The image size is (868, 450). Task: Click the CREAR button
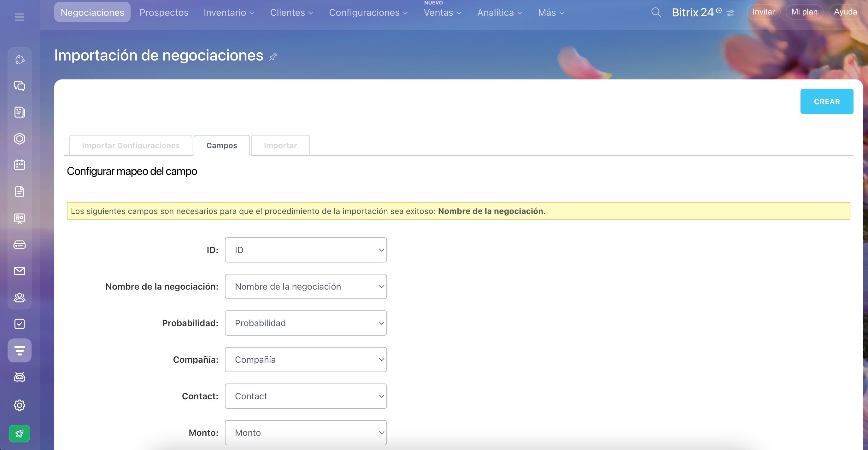click(x=827, y=102)
